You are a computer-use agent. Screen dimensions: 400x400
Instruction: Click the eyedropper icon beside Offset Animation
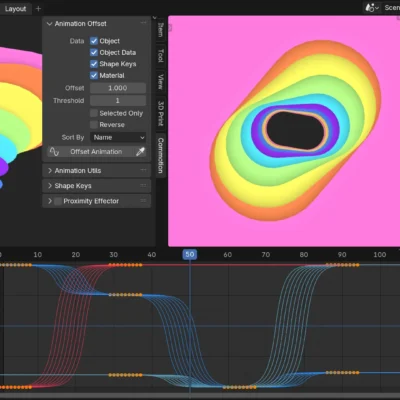[140, 152]
